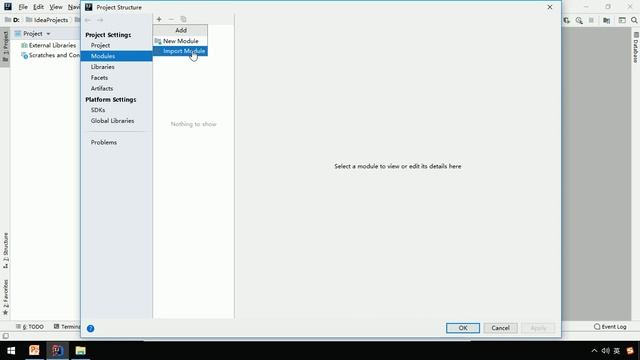Close the Project Structure dialog
Screen dimensions: 640x360
pyautogui.click(x=550, y=7)
